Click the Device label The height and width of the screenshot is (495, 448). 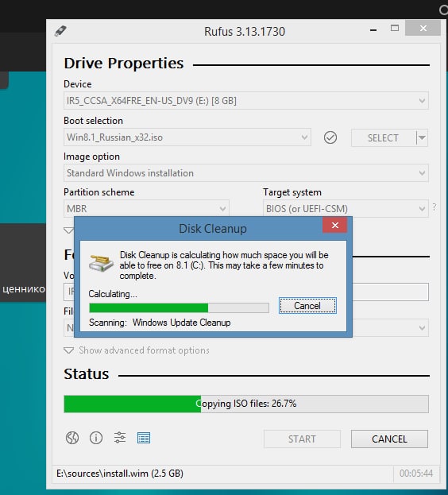tap(78, 84)
